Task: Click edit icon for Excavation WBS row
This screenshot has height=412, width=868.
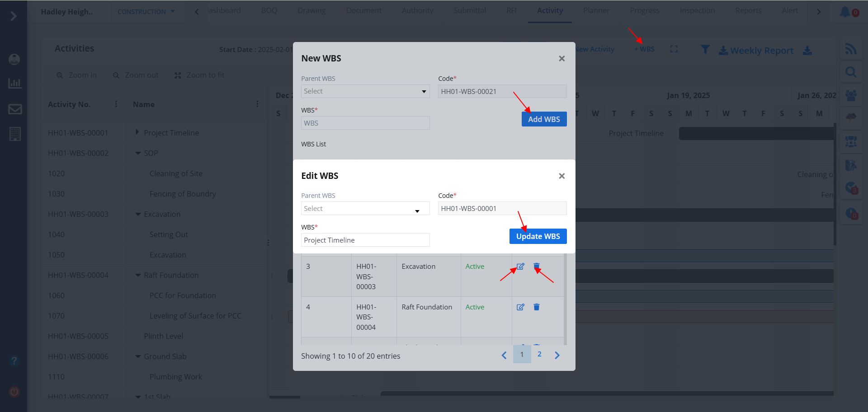Action: (x=520, y=267)
